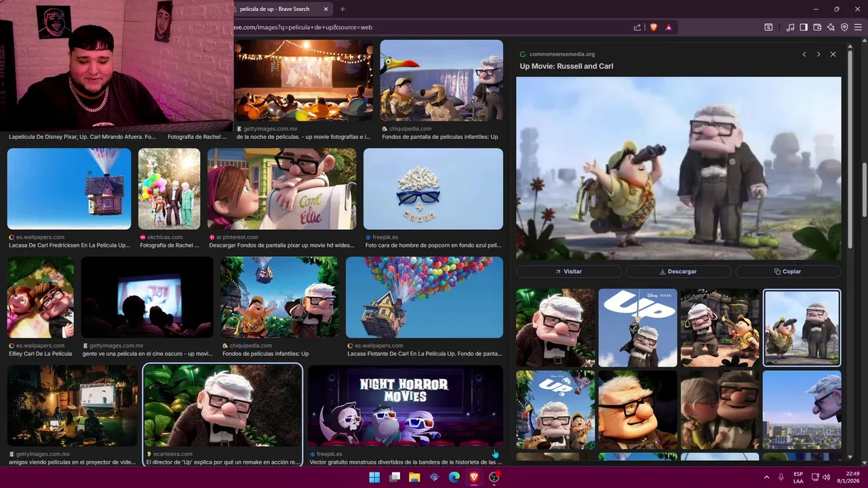Open popcorn face with sunglasses image
Screen dimensions: 868x488
[433, 189]
